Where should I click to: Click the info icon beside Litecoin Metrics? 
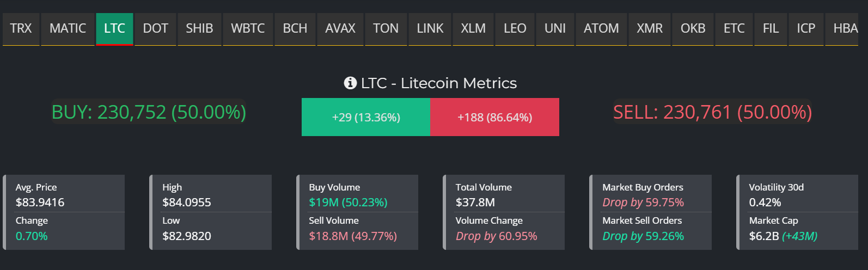[x=350, y=83]
